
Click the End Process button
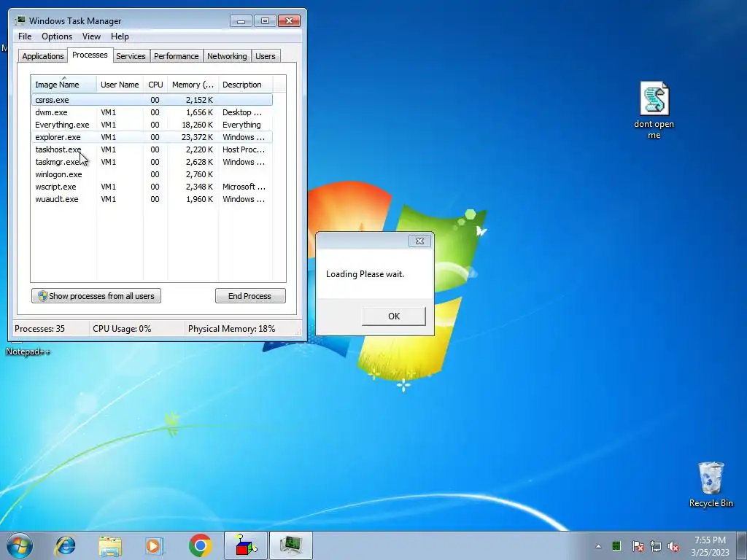point(250,296)
